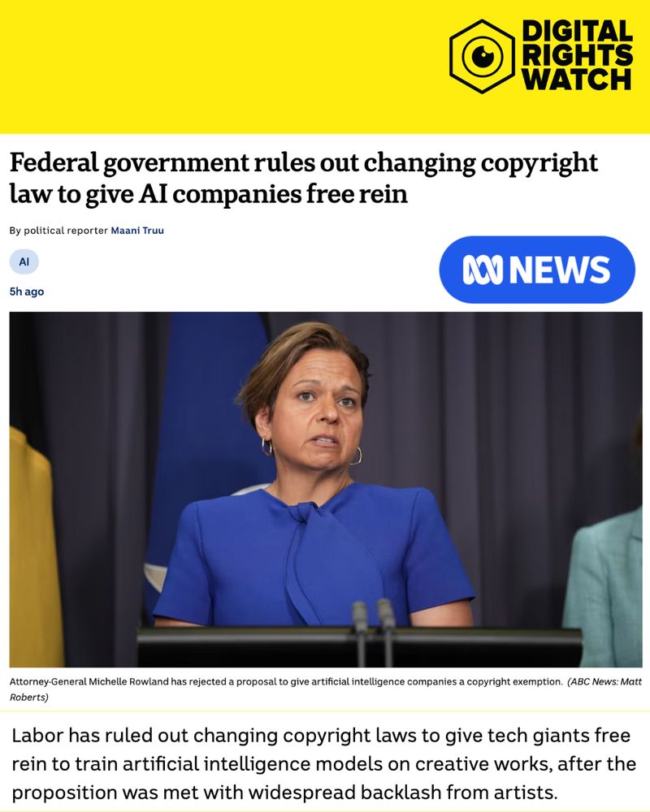The image size is (650, 812).
Task: Click the '5h ago' timestamp
Action: 27,292
